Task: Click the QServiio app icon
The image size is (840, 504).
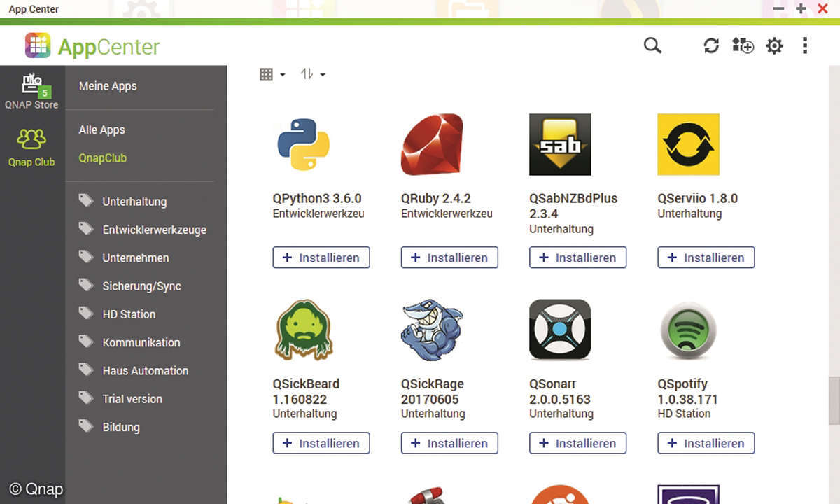Action: click(x=689, y=144)
